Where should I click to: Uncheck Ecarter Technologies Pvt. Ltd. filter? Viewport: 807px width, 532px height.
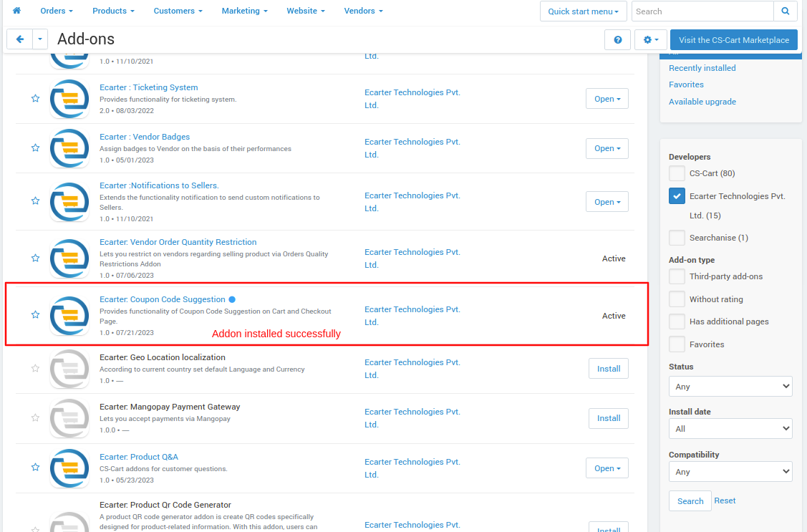(x=677, y=196)
